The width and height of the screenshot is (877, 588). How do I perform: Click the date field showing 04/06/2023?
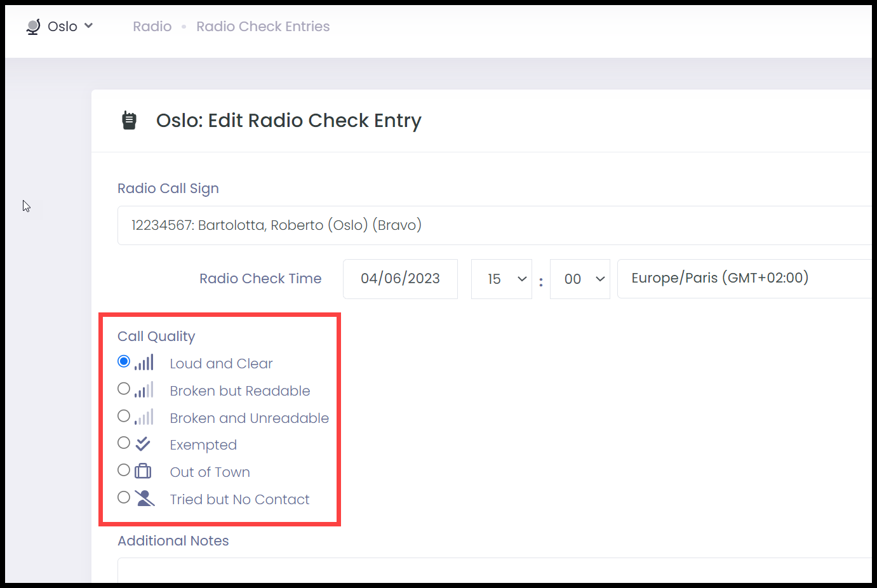pyautogui.click(x=400, y=279)
